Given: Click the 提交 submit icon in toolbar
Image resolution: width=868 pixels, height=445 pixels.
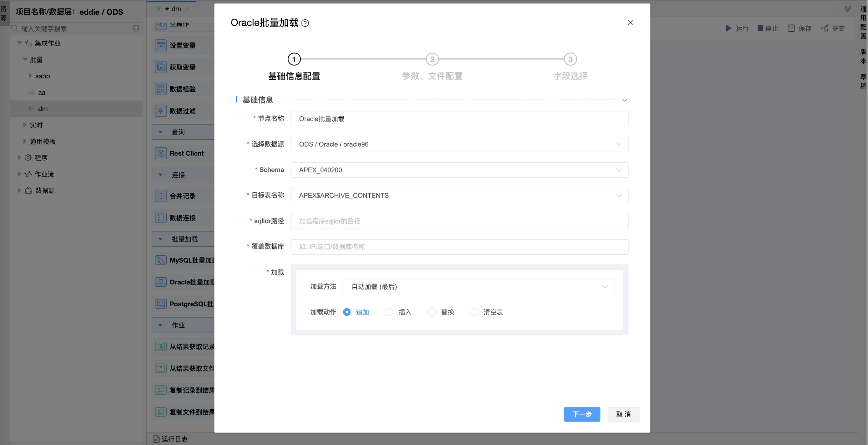Looking at the screenshot, I should coord(824,28).
